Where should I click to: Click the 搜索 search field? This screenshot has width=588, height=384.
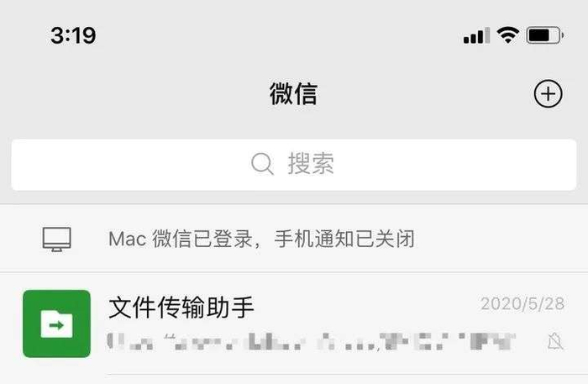point(294,165)
